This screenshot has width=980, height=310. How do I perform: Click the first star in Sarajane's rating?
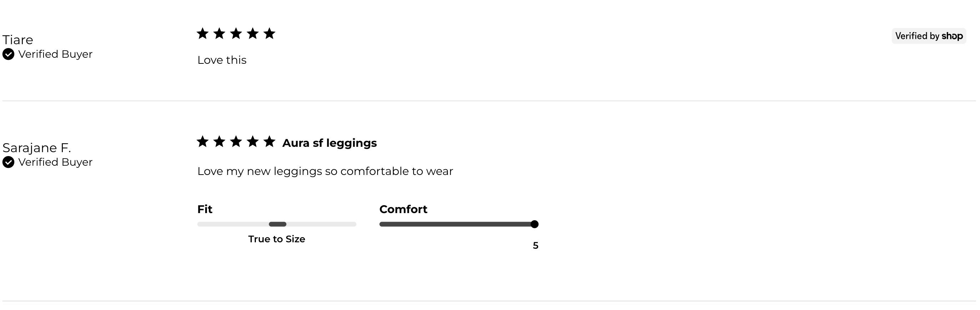(x=202, y=141)
